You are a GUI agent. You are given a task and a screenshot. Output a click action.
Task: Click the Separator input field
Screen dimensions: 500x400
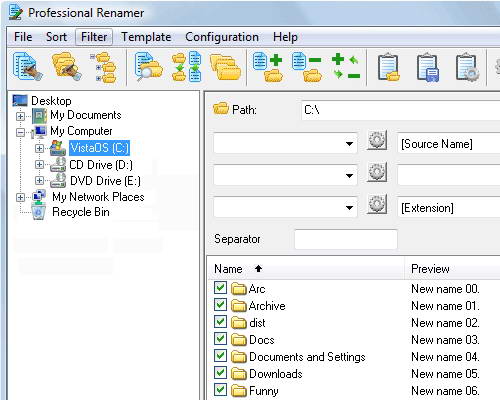(x=346, y=239)
